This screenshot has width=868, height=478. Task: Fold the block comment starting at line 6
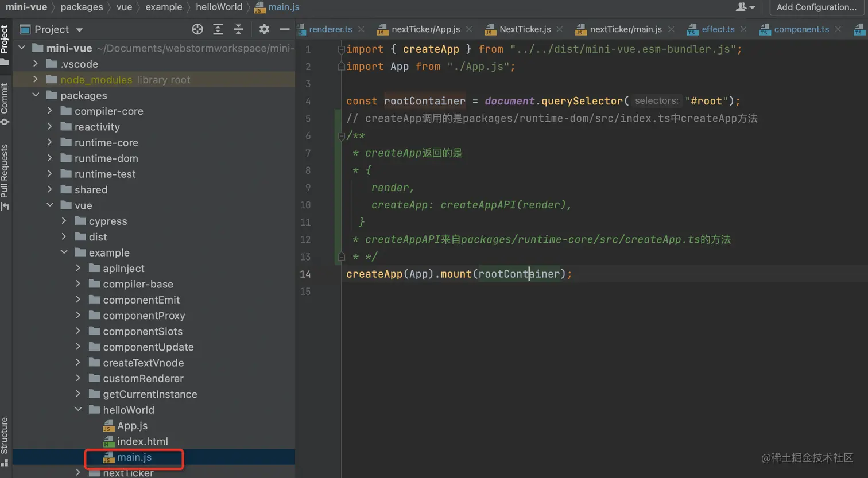342,136
